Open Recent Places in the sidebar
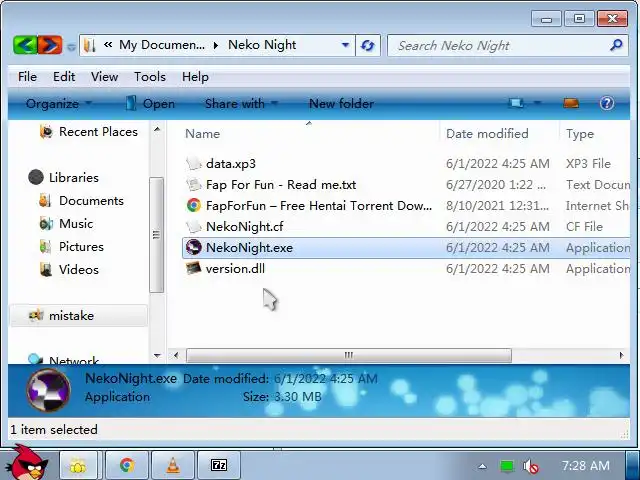Screen dimensions: 640x480 tap(98, 132)
